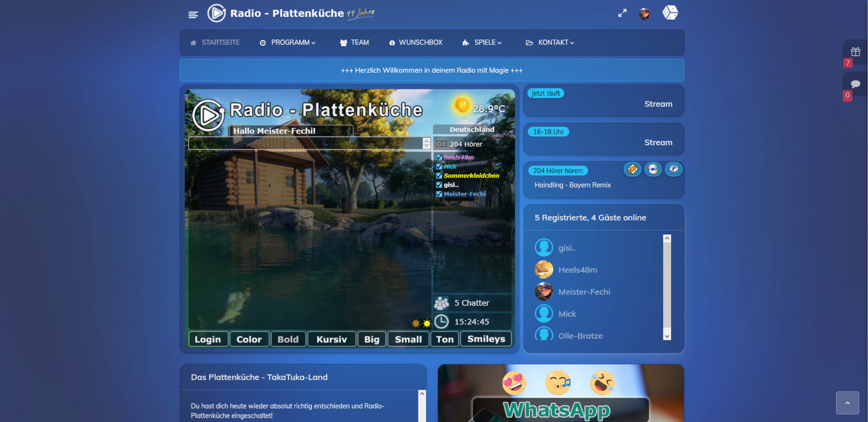Click the Radio - Plattenküche site title
The width and height of the screenshot is (868, 422).
(287, 13)
